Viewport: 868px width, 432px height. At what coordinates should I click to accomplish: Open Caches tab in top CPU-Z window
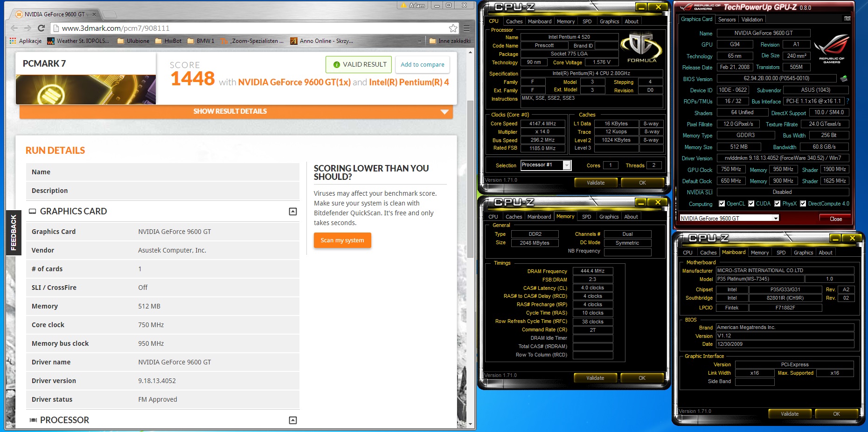pos(514,21)
